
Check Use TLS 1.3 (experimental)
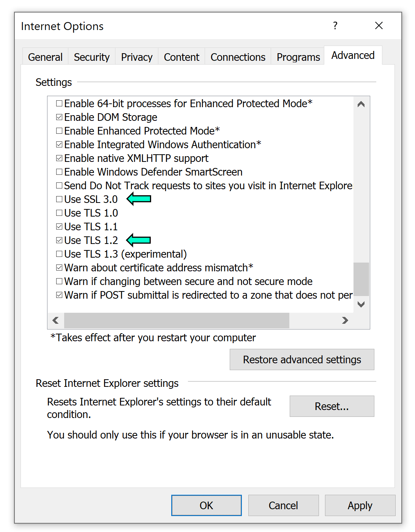coord(59,254)
